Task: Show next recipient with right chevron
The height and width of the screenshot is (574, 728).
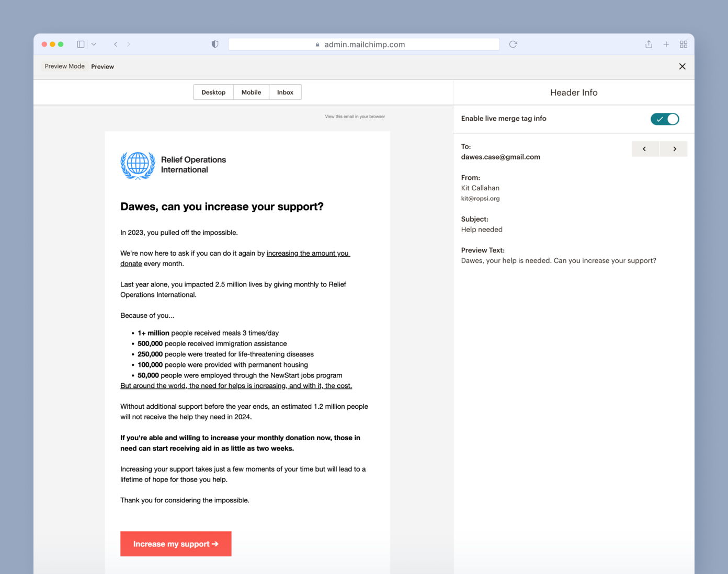Action: 674,149
